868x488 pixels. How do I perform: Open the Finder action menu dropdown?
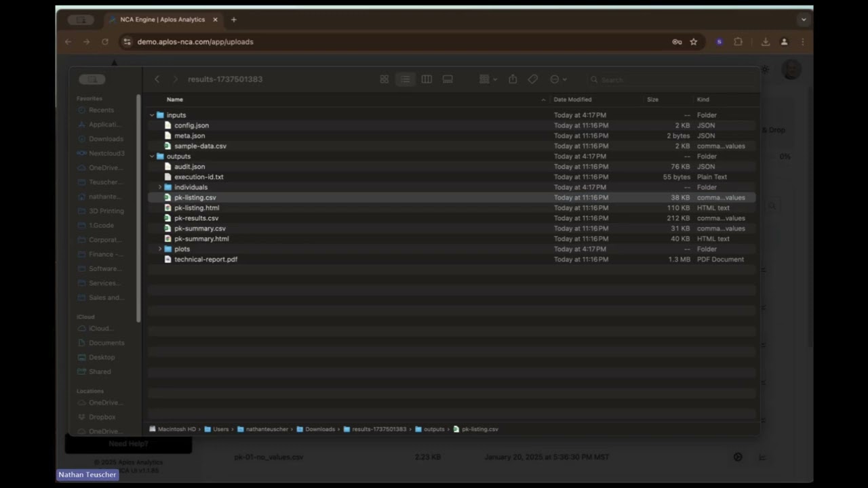pos(558,79)
